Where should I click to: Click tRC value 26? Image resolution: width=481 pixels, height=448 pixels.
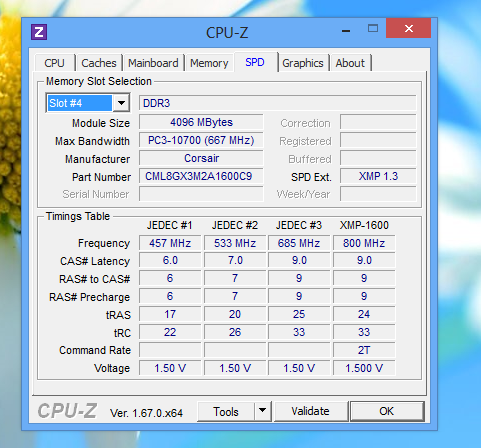(235, 332)
